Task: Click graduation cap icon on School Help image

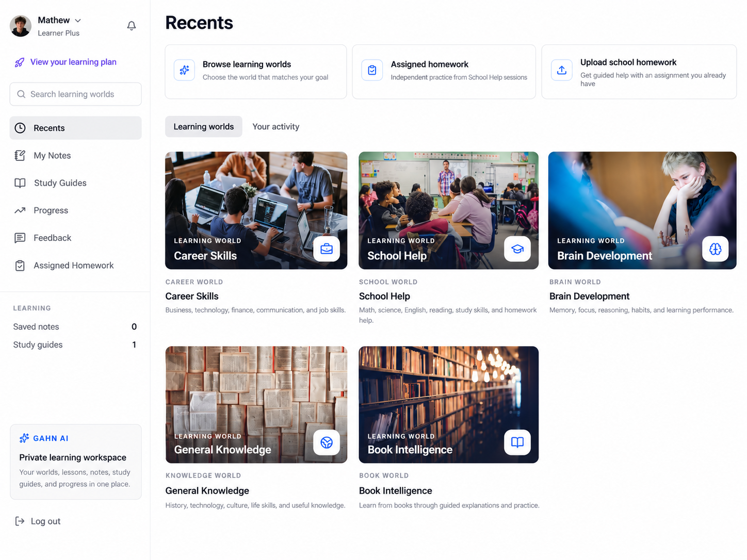Action: pyautogui.click(x=517, y=249)
